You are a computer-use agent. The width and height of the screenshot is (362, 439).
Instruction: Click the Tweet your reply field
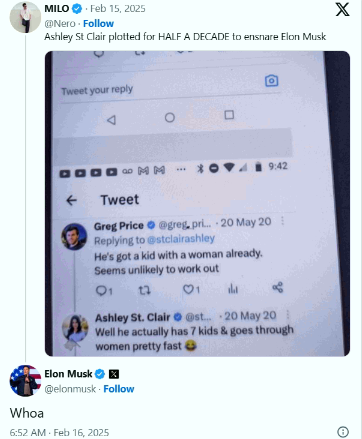pyautogui.click(x=170, y=90)
